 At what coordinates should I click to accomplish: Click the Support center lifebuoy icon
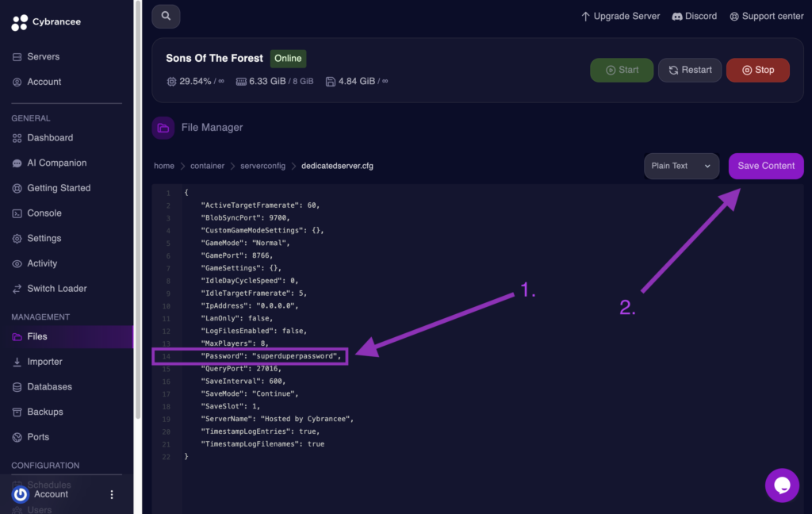click(734, 17)
